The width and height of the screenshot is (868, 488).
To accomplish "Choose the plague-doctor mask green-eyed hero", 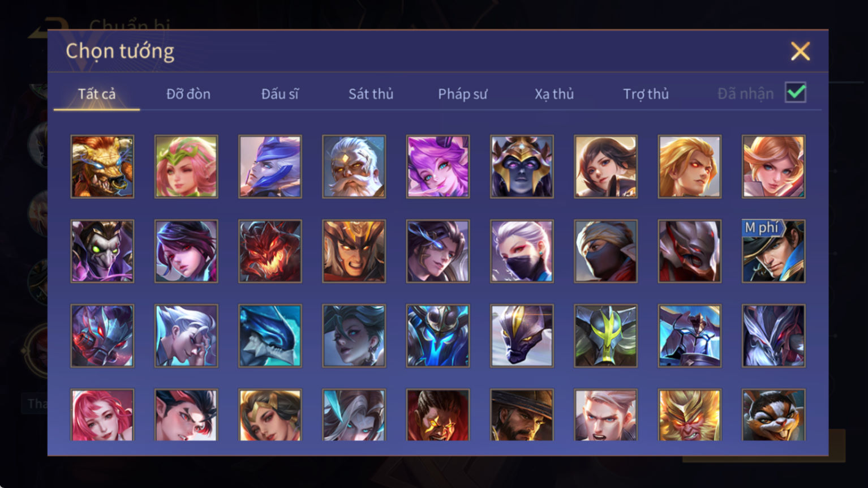I will [x=102, y=251].
